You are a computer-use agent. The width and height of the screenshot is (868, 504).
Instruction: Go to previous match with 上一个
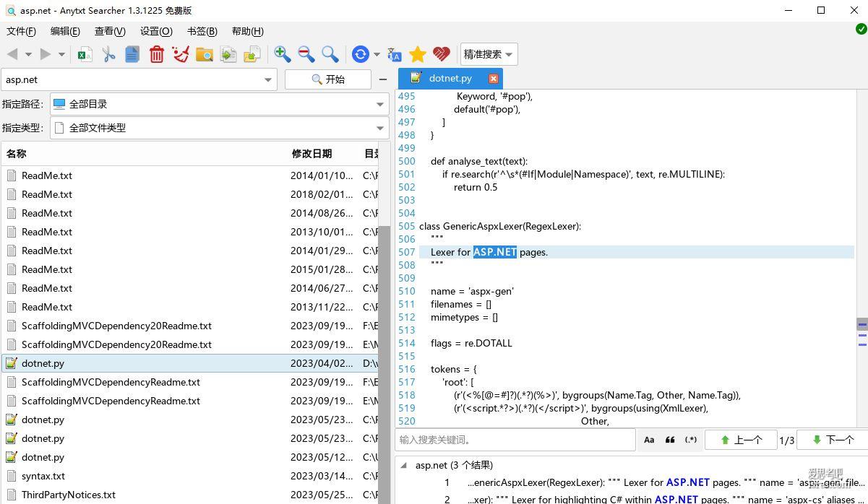pyautogui.click(x=741, y=440)
